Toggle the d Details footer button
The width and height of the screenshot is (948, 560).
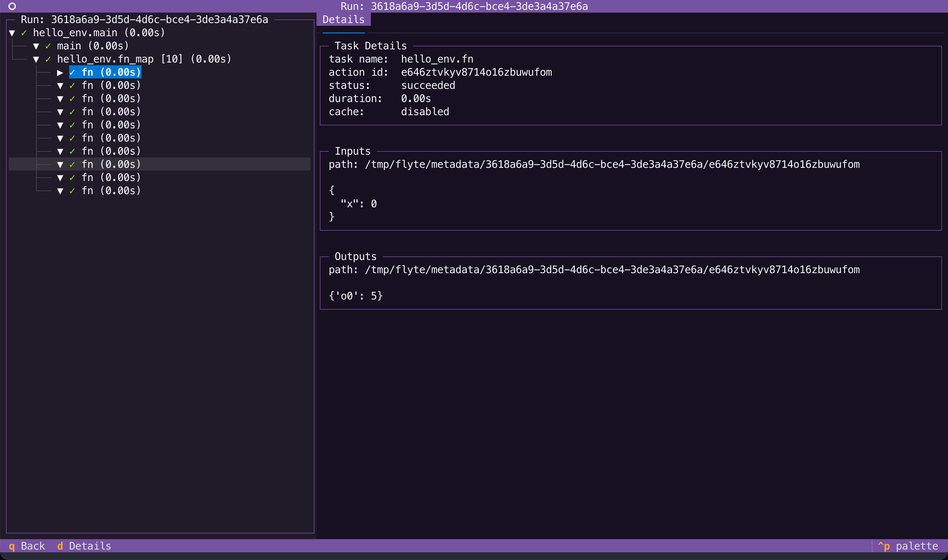pyautogui.click(x=84, y=546)
